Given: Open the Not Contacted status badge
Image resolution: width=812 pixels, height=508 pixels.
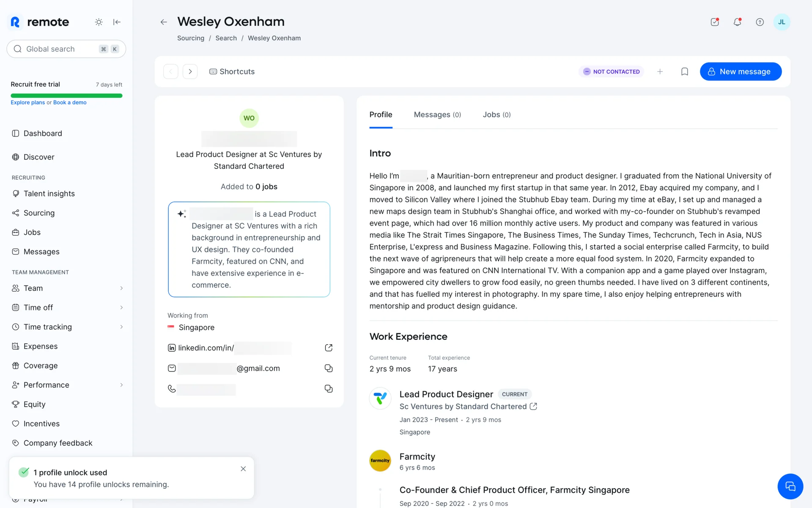Looking at the screenshot, I should pyautogui.click(x=611, y=72).
